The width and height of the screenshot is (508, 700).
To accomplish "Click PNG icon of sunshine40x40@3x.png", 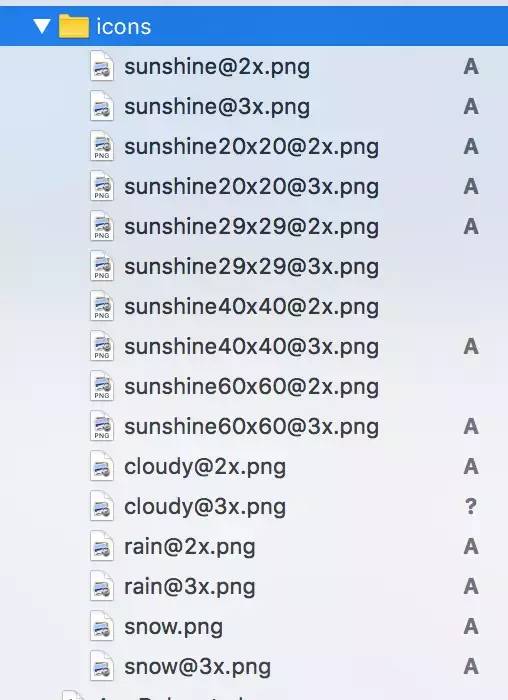I will coord(102,346).
